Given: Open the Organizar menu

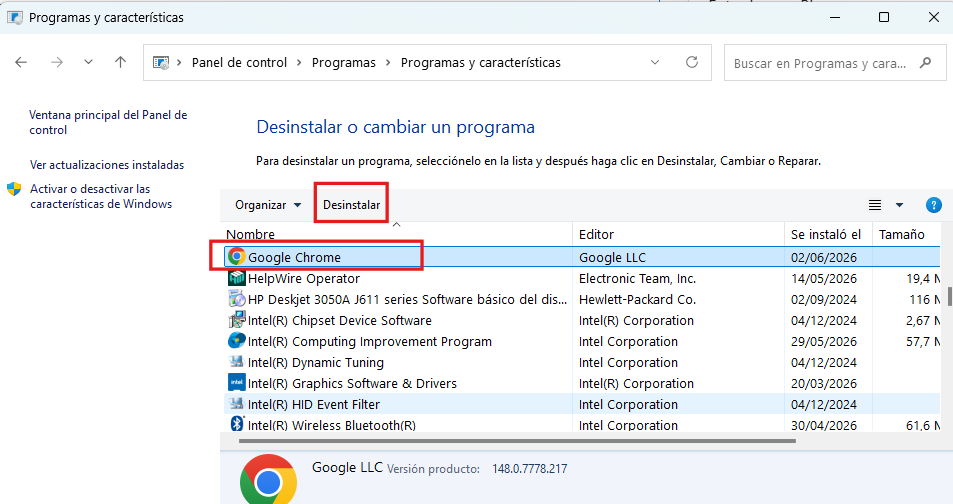Looking at the screenshot, I should click(x=267, y=205).
